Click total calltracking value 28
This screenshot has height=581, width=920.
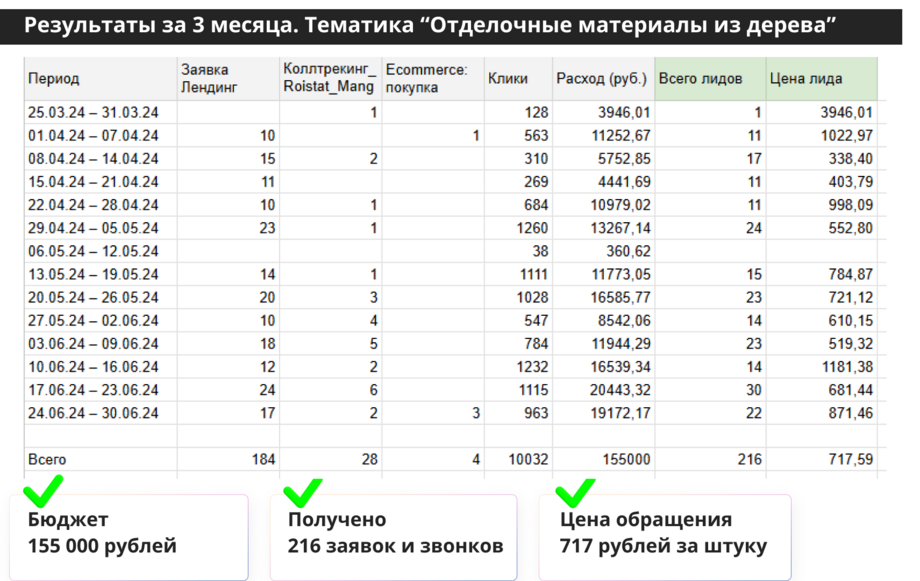[x=370, y=460]
